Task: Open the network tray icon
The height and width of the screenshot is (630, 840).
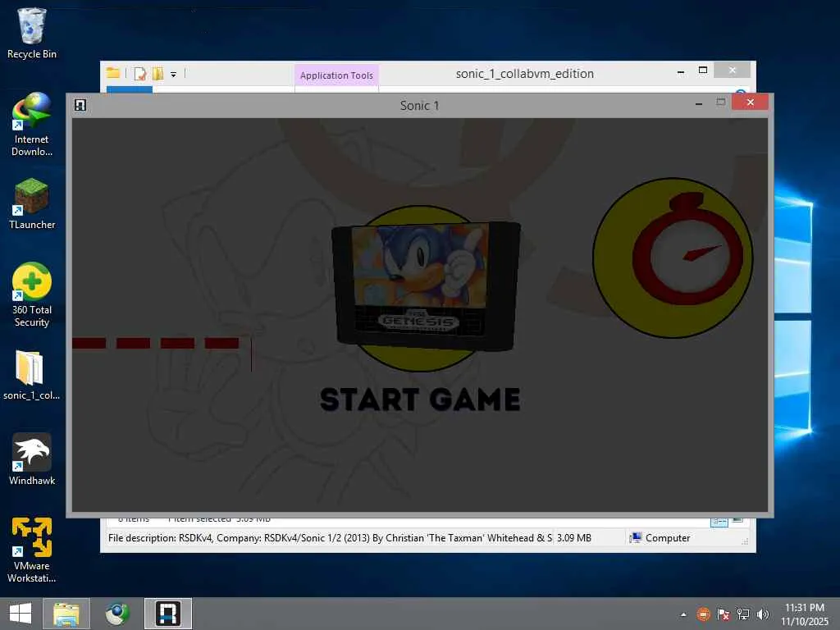Action: point(742,614)
